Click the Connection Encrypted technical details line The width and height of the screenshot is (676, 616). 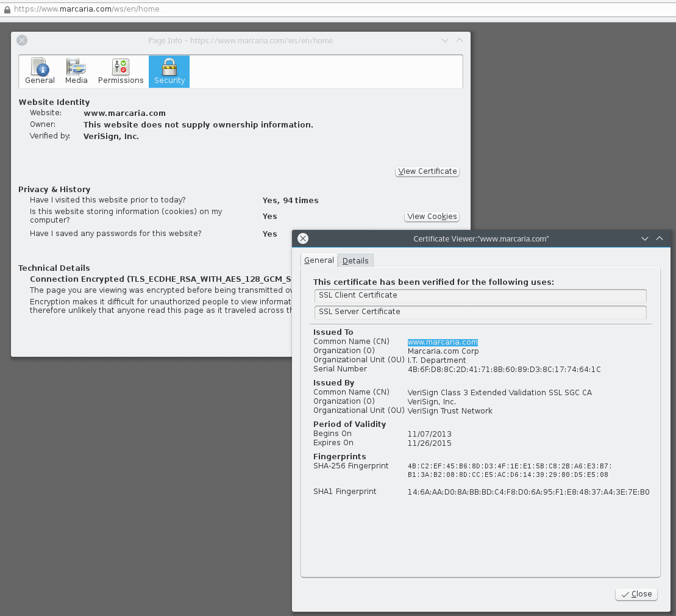160,279
